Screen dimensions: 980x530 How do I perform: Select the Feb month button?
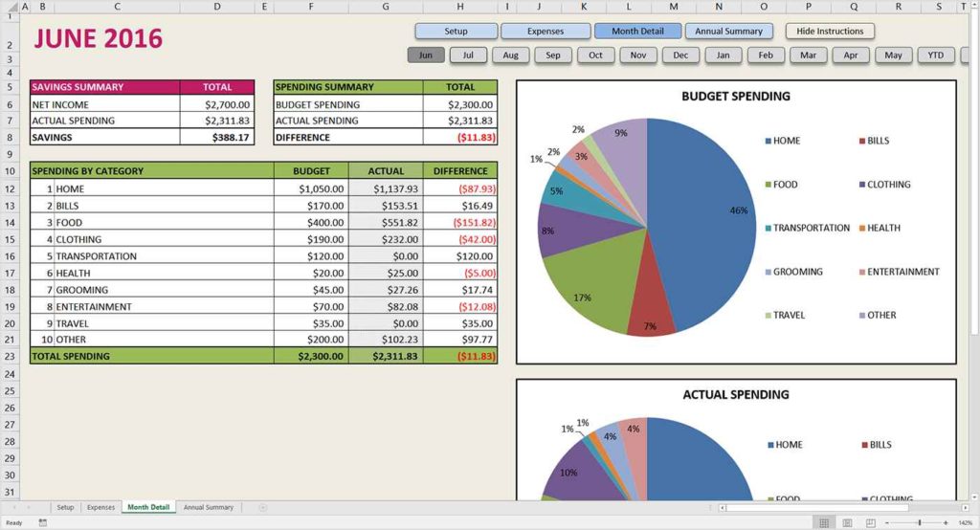click(x=766, y=55)
